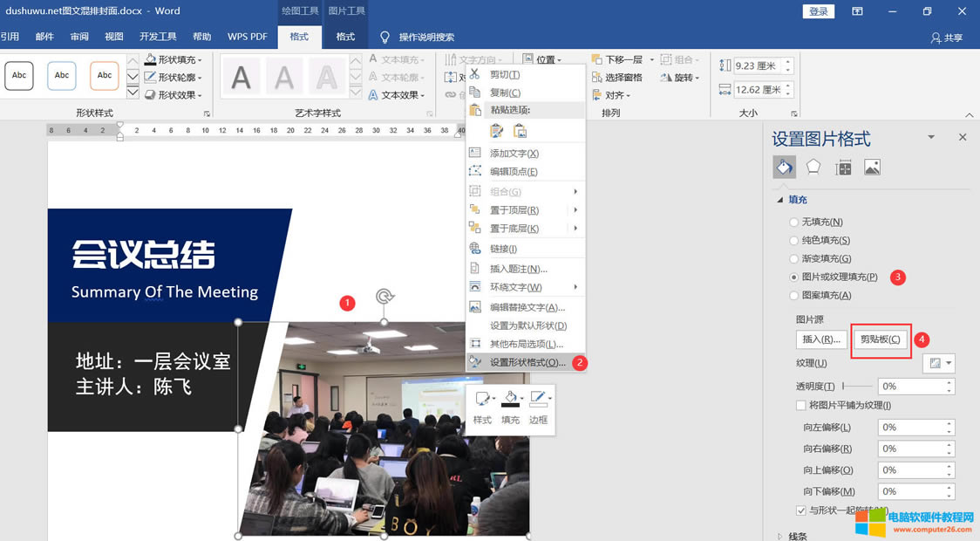Click the Clipboard picture source button

coord(880,339)
